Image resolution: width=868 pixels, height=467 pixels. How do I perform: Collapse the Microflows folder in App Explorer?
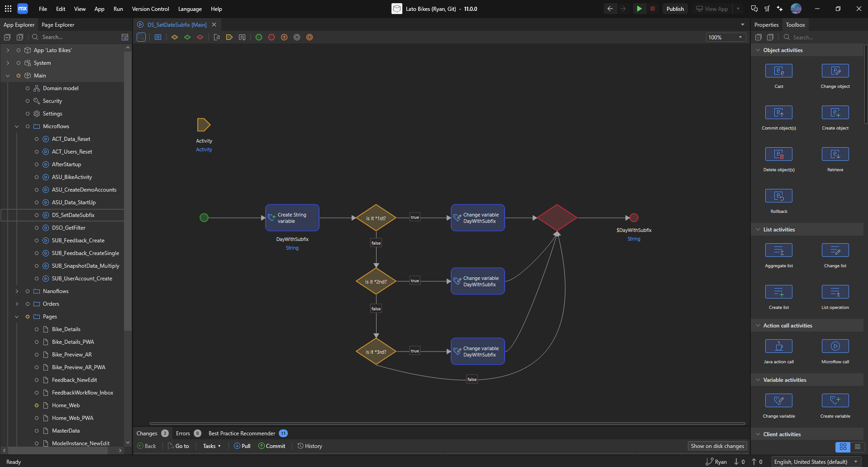(x=17, y=126)
